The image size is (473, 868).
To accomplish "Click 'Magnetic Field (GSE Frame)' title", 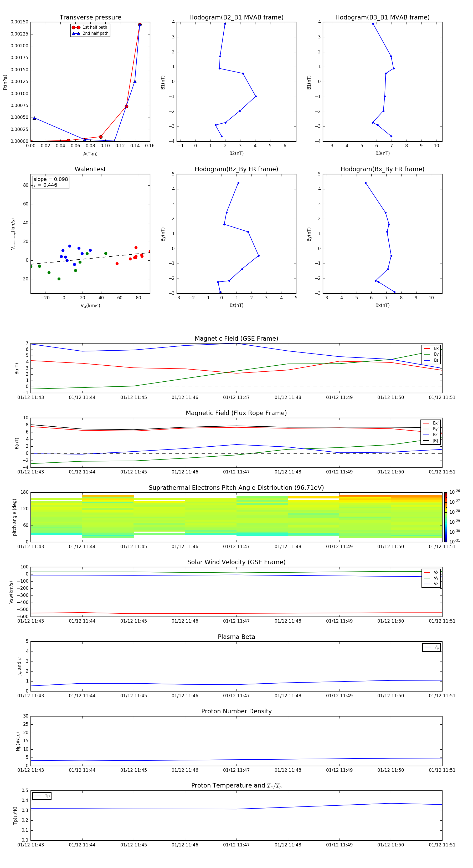I will 236,339.
